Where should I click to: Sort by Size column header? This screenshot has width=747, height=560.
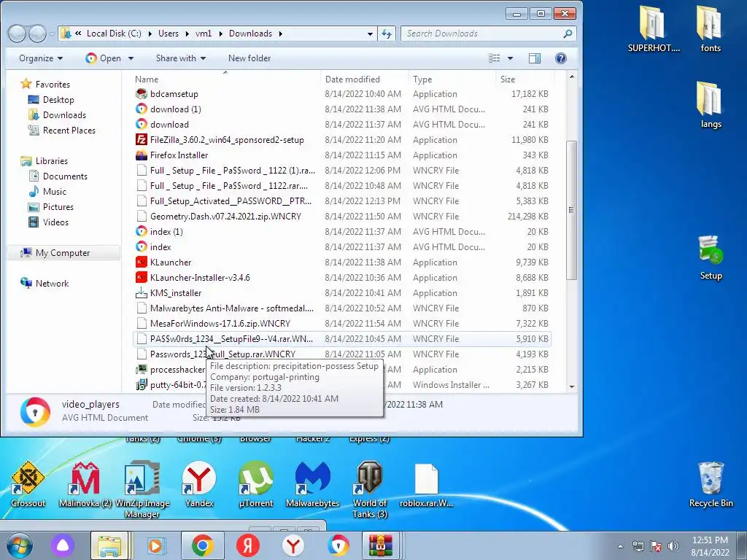(x=525, y=79)
